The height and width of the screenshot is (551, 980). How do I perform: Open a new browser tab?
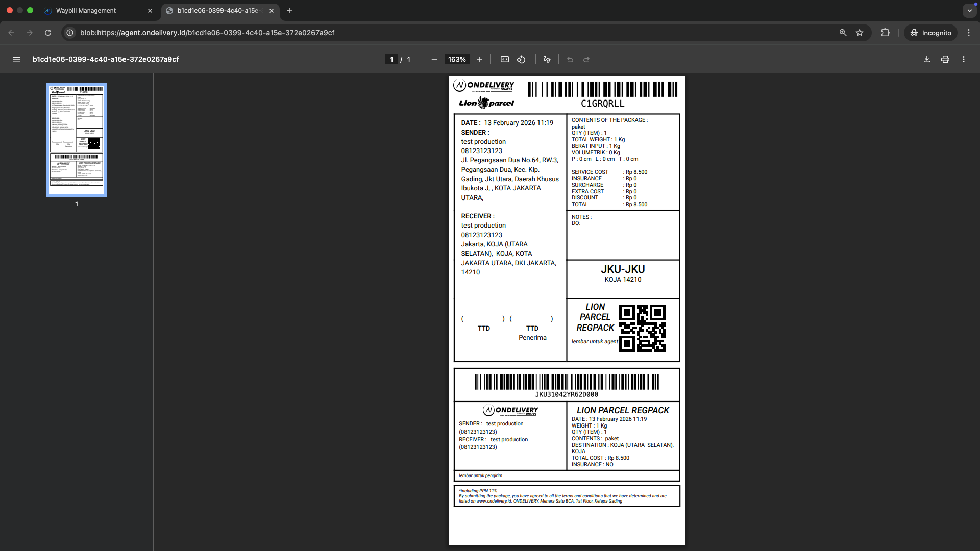coord(290,10)
